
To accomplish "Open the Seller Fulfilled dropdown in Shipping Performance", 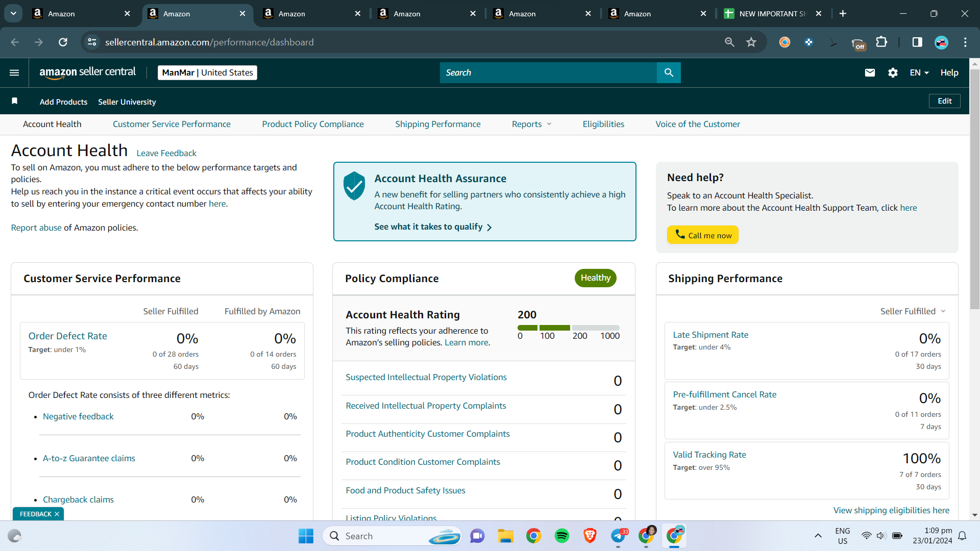I will click(x=913, y=311).
